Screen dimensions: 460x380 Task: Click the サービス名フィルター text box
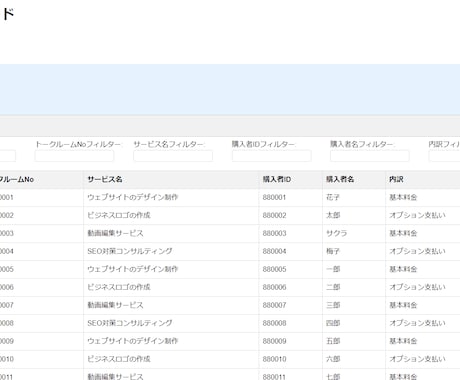point(173,156)
